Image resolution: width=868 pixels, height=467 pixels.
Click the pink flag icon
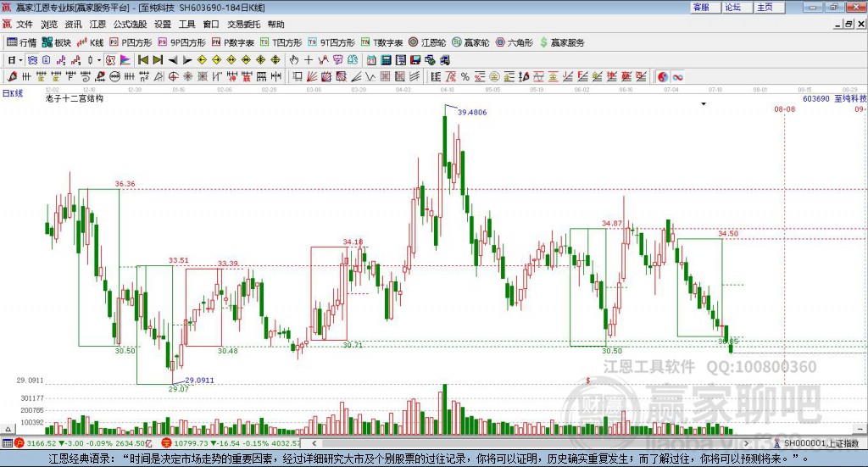tap(125, 60)
